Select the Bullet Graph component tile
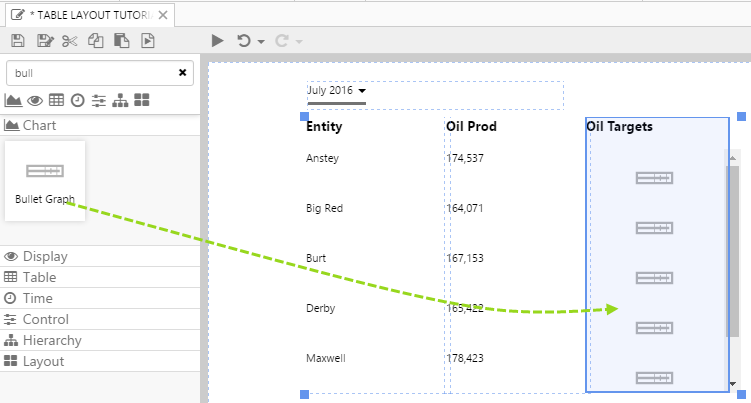751x403 pixels. pos(45,180)
